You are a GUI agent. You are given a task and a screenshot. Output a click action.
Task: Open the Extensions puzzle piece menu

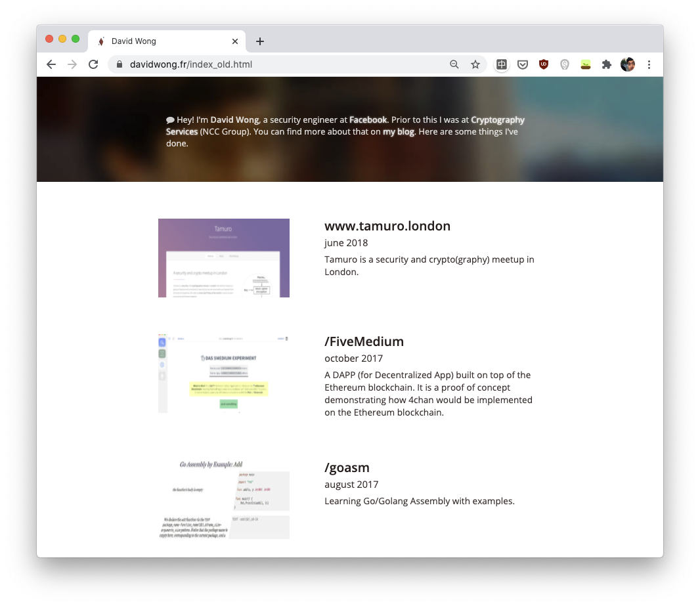(606, 64)
